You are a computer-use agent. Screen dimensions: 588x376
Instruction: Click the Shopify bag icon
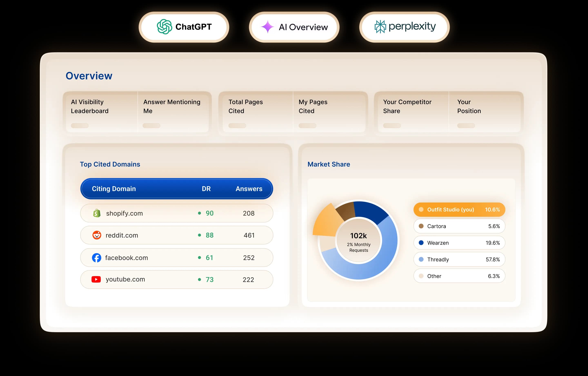pos(97,213)
